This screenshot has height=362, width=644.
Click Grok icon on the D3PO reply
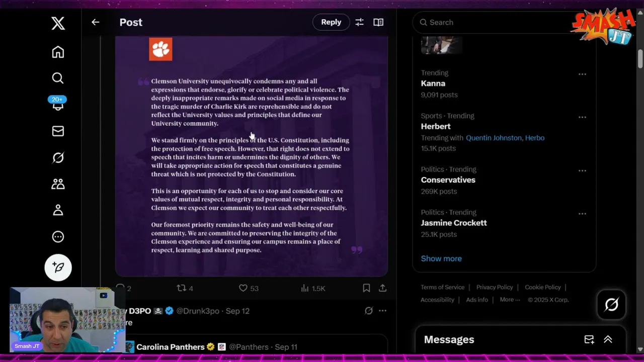click(369, 311)
